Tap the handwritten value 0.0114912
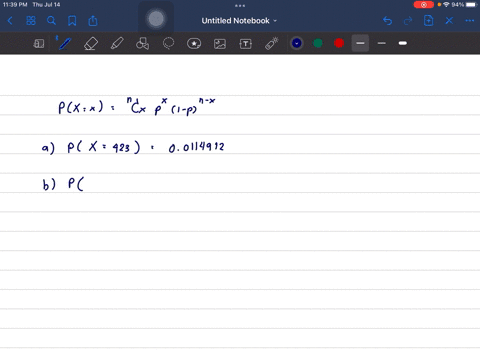 pos(197,147)
